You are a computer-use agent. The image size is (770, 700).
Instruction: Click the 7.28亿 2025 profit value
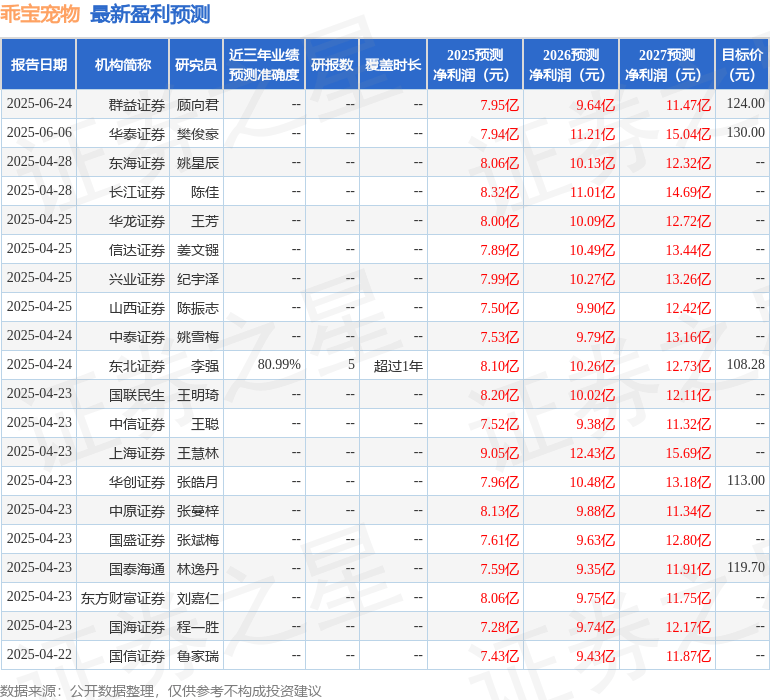pyautogui.click(x=499, y=627)
